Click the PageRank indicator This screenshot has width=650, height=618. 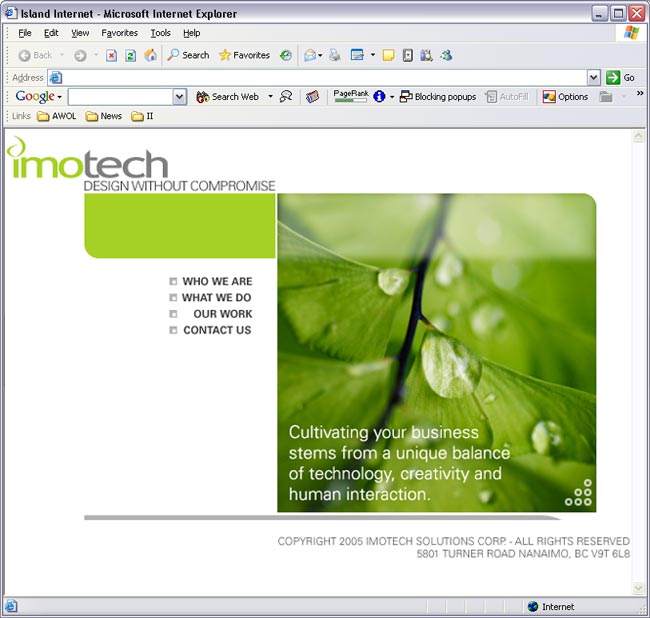351,96
